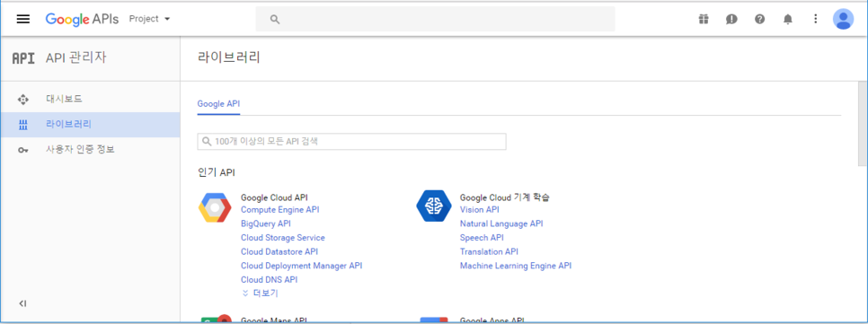Click the API 관리자 title text
Image resolution: width=868 pixels, height=324 pixels.
75,57
